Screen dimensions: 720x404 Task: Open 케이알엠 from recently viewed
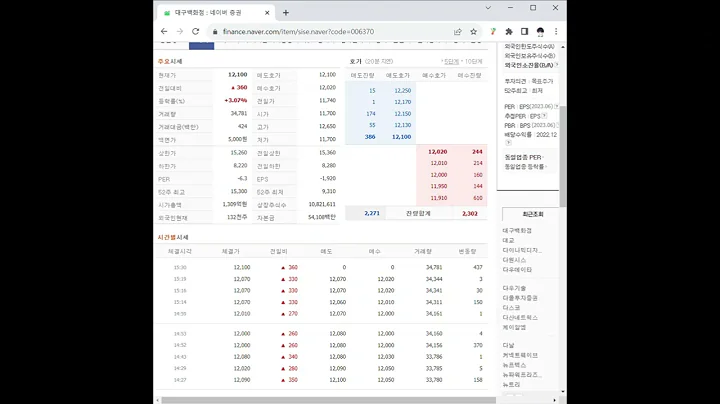click(514, 327)
